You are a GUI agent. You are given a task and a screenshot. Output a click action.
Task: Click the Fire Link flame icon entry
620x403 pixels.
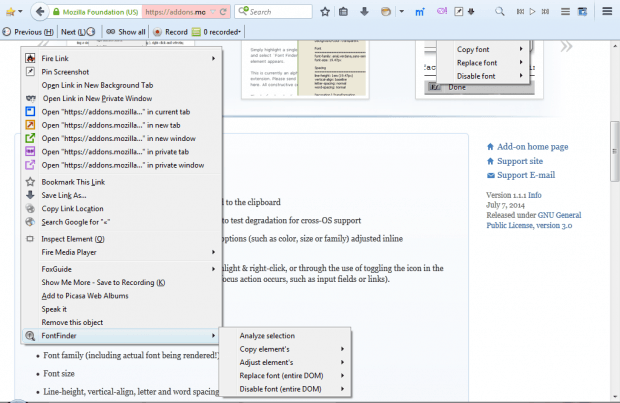tap(55, 59)
